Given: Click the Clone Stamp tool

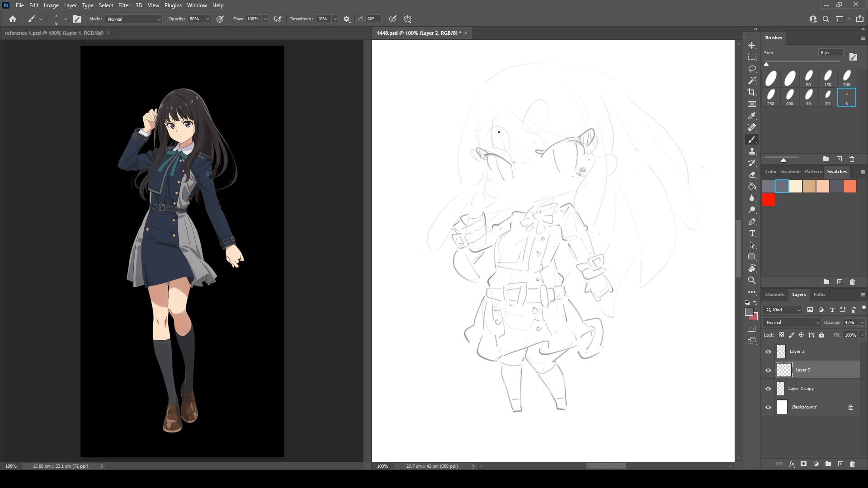Looking at the screenshot, I should (x=752, y=151).
